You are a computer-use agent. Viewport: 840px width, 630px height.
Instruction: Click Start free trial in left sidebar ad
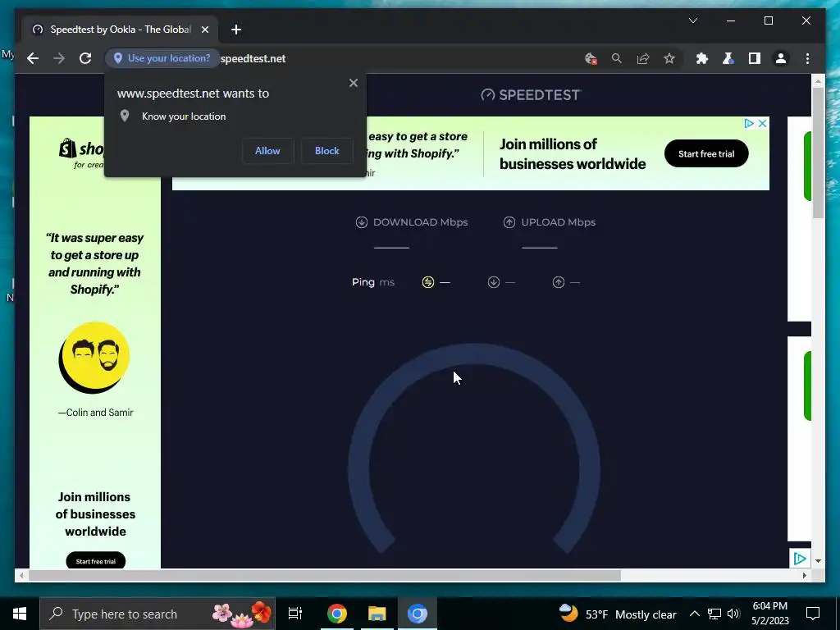click(x=95, y=561)
